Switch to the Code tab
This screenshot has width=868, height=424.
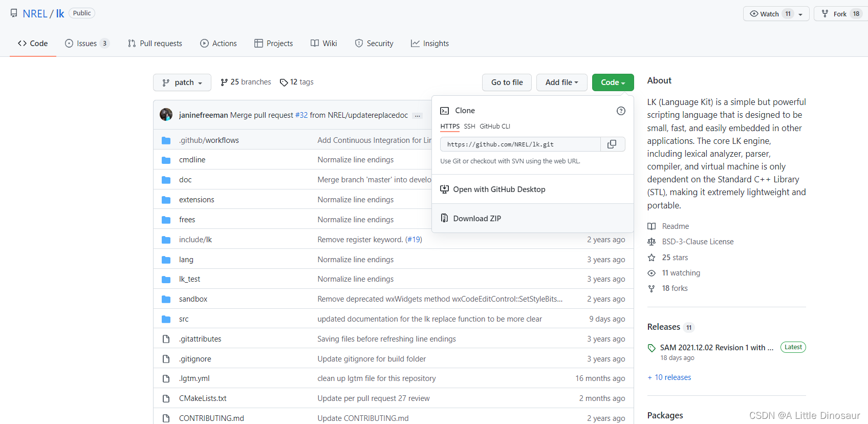pyautogui.click(x=33, y=44)
